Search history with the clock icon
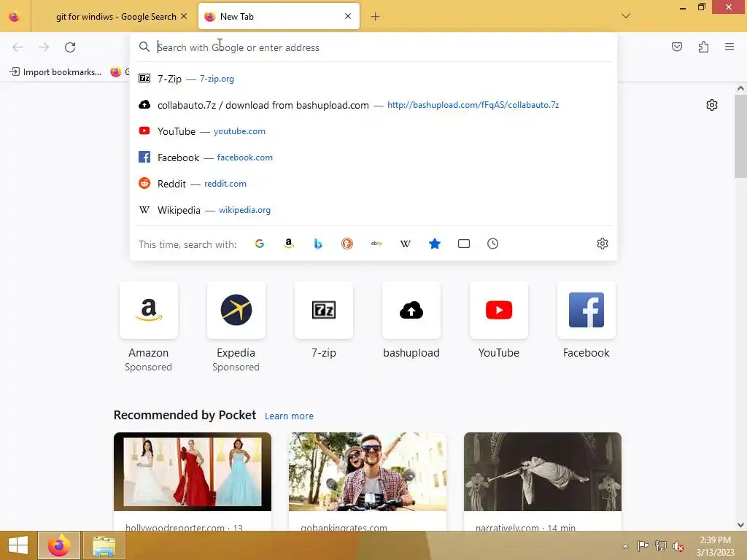Image resolution: width=747 pixels, height=560 pixels. [x=493, y=244]
